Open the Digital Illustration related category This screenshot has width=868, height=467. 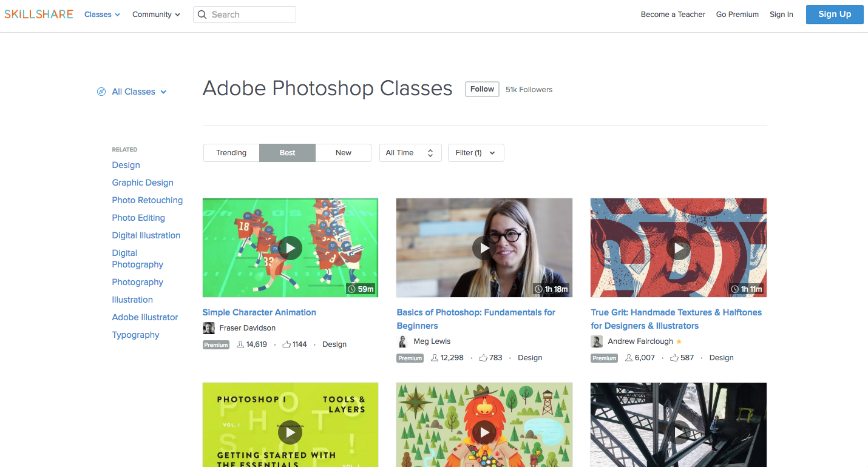point(146,235)
